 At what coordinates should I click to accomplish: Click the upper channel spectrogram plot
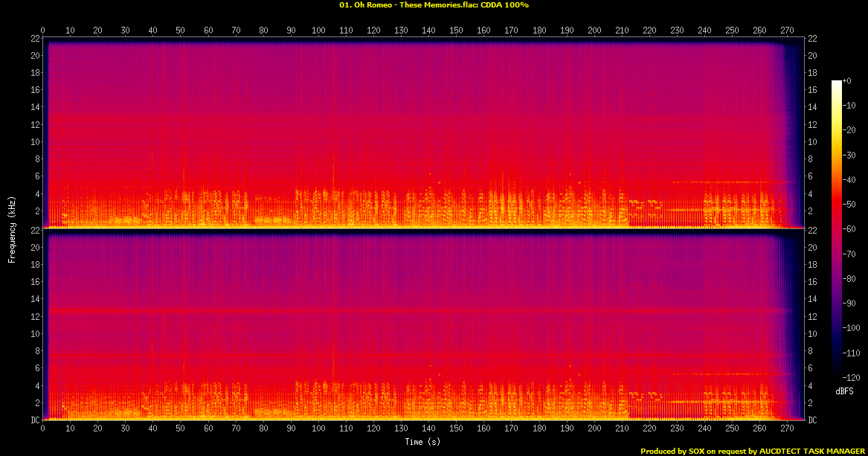coord(423,133)
